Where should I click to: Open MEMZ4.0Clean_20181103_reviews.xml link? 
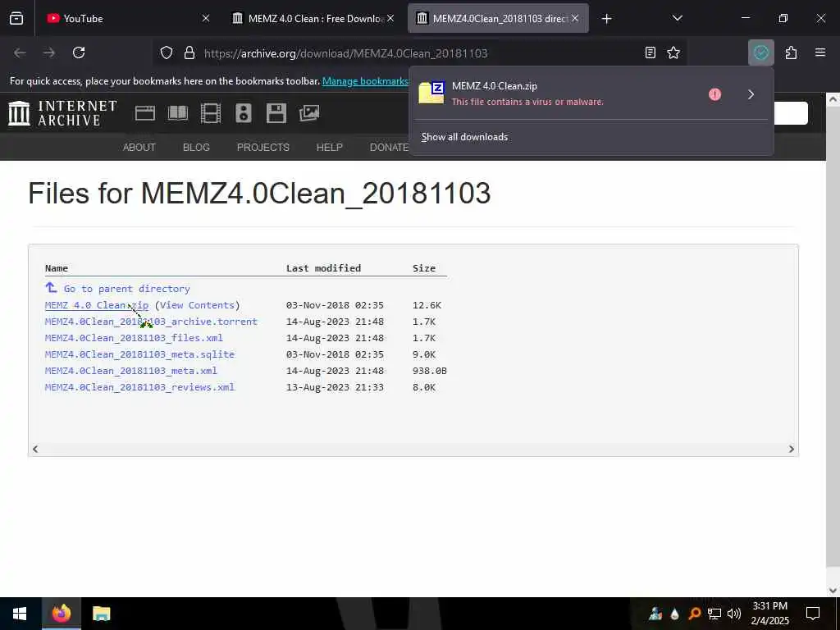(139, 387)
